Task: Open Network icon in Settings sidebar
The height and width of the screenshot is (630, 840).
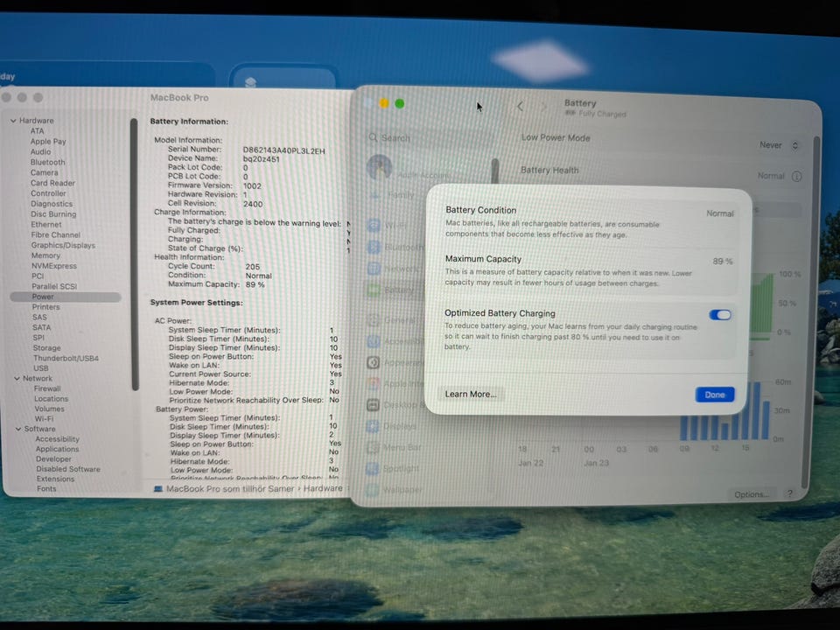Action: point(374,269)
